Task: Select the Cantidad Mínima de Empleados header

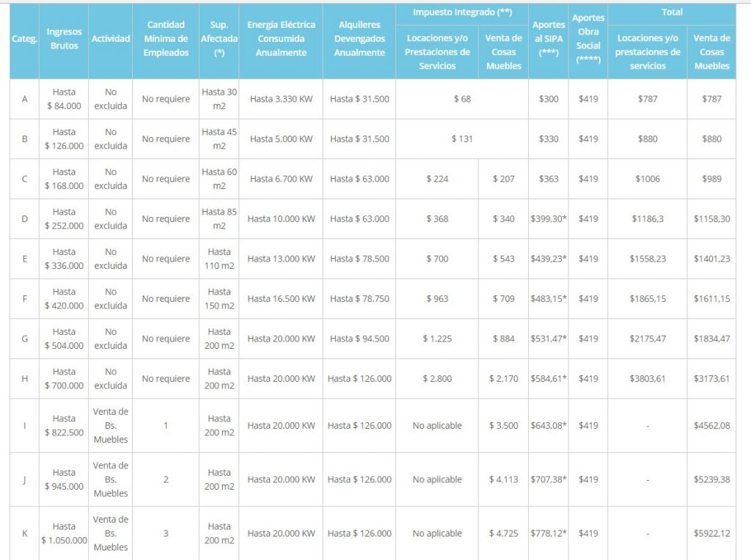Action: [x=166, y=39]
